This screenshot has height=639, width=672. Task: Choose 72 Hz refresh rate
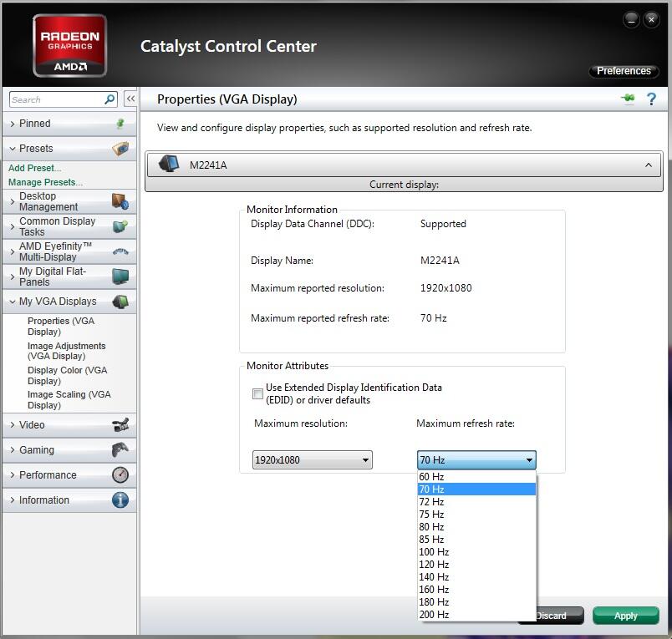coord(476,501)
